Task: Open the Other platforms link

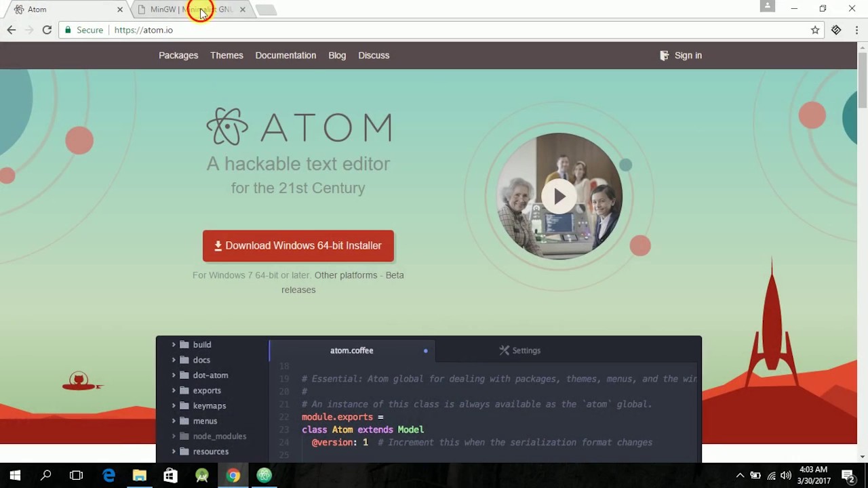Action: 346,275
